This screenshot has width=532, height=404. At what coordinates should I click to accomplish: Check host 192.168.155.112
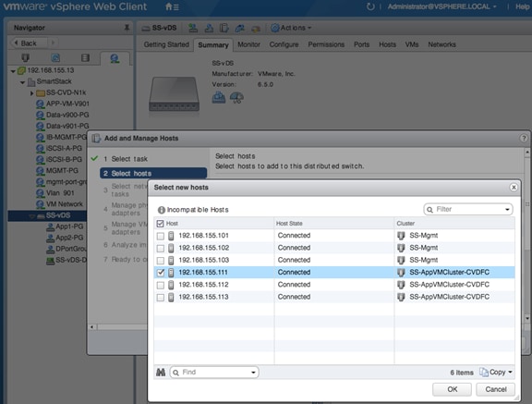(161, 285)
